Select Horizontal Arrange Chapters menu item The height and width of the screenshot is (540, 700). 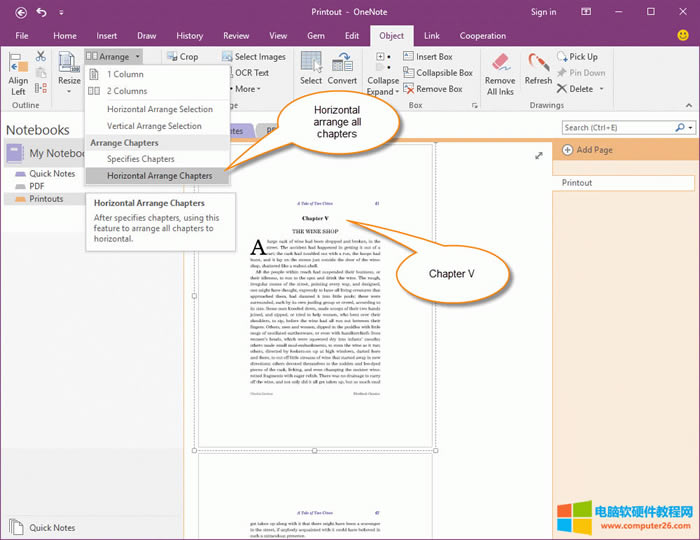[159, 176]
